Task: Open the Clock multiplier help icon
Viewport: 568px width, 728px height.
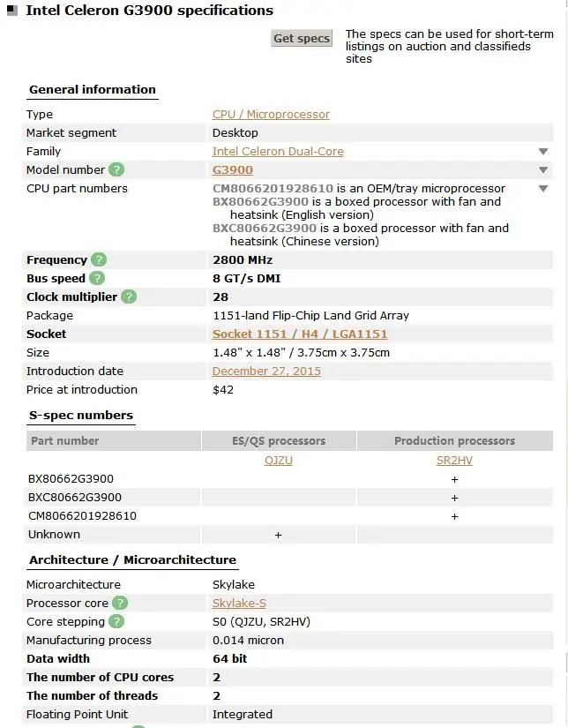Action: tap(129, 296)
